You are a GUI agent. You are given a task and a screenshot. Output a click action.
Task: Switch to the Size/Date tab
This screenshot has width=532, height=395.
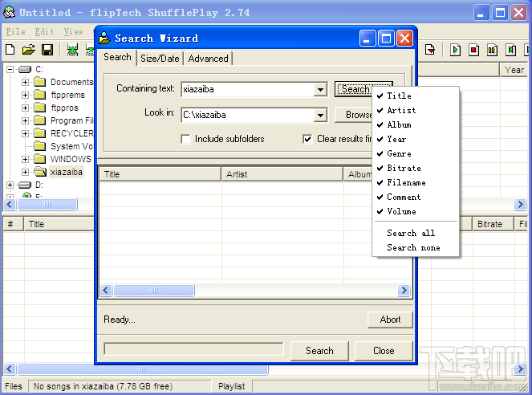[160, 59]
